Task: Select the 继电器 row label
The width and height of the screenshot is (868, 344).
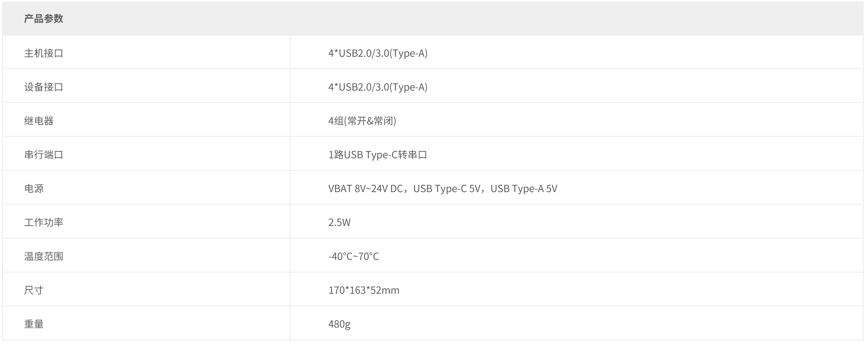Action: pos(39,121)
